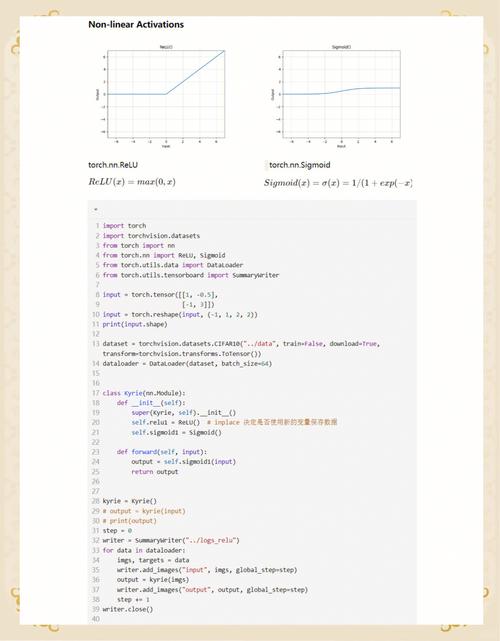Select the torch.nn.ReLU label text
Image resolution: width=500 pixels, height=641 pixels.
point(113,165)
